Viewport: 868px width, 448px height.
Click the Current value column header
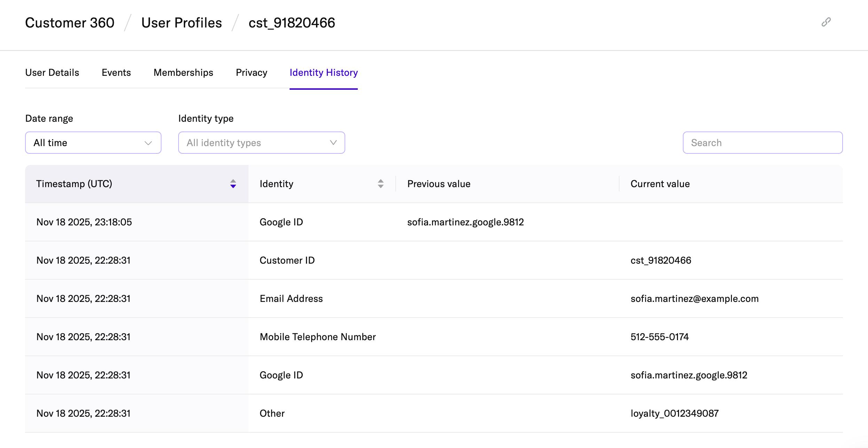[x=660, y=184]
